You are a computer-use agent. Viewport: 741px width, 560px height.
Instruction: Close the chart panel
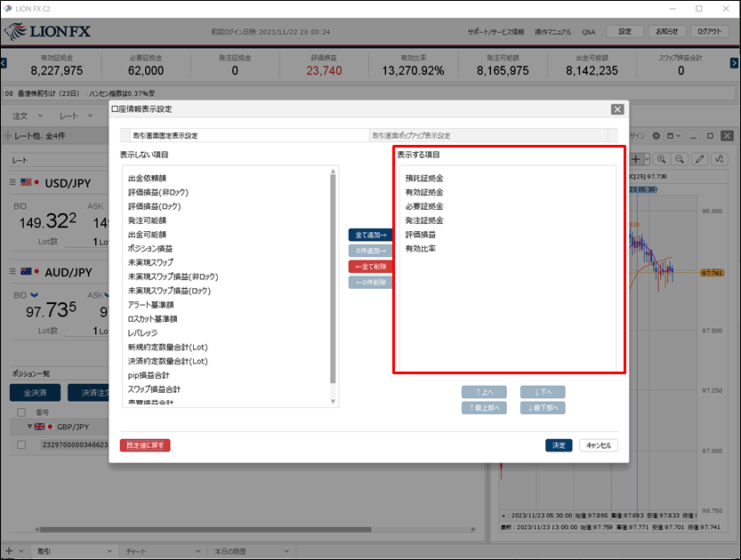728,136
